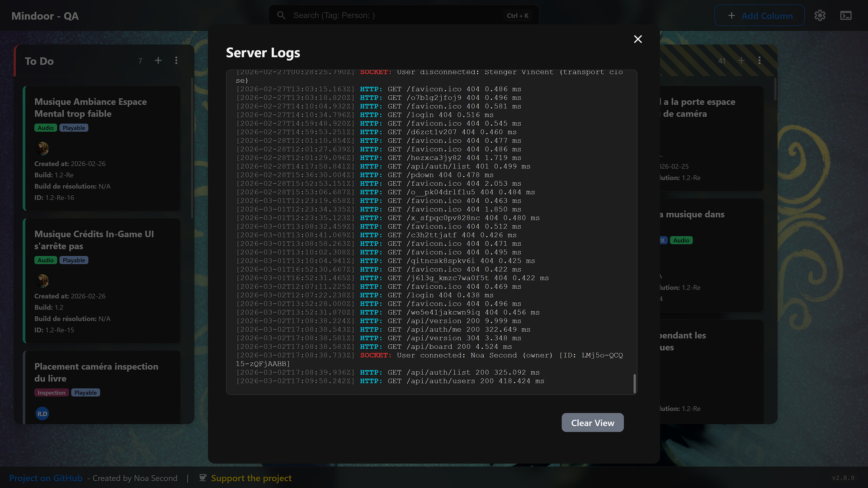
Task: Click the avatar on Musique Crédits card
Action: pyautogui.click(x=42, y=281)
